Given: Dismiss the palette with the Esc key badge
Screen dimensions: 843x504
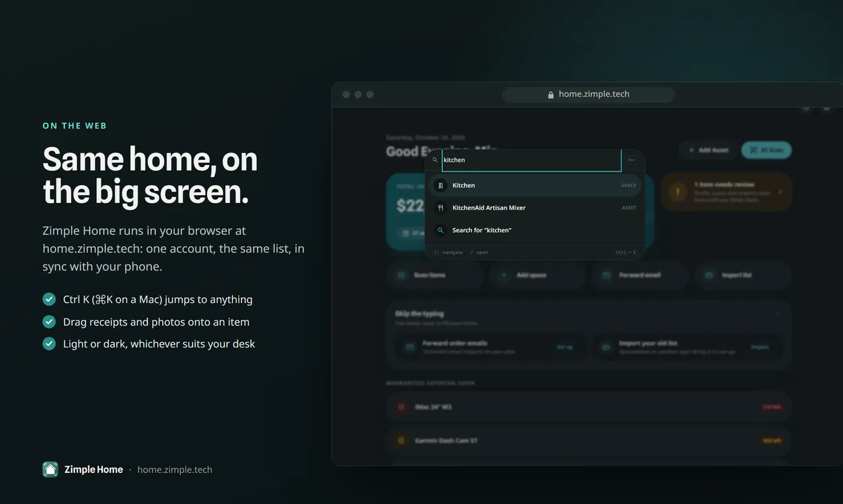Looking at the screenshot, I should (x=631, y=160).
